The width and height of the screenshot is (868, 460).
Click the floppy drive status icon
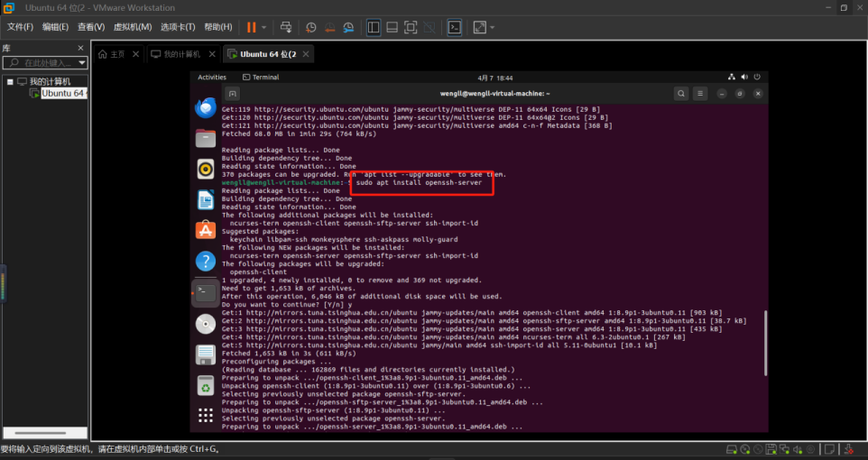(x=771, y=449)
